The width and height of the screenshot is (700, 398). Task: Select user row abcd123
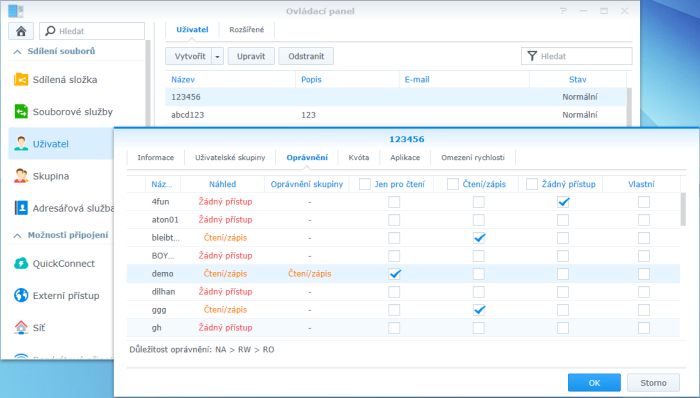(x=396, y=115)
